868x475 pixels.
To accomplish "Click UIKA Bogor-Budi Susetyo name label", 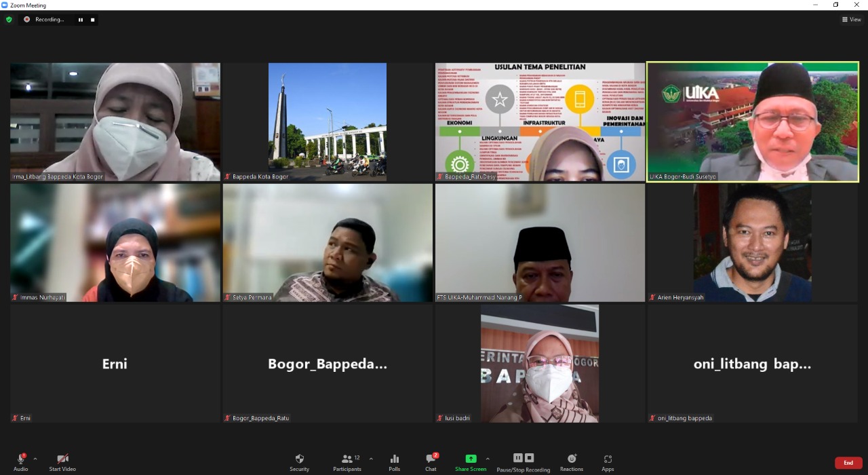I will 683,176.
